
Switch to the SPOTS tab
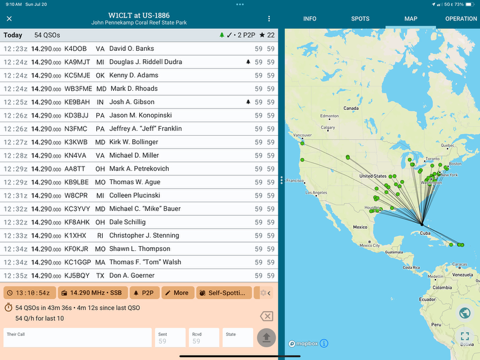click(x=360, y=19)
